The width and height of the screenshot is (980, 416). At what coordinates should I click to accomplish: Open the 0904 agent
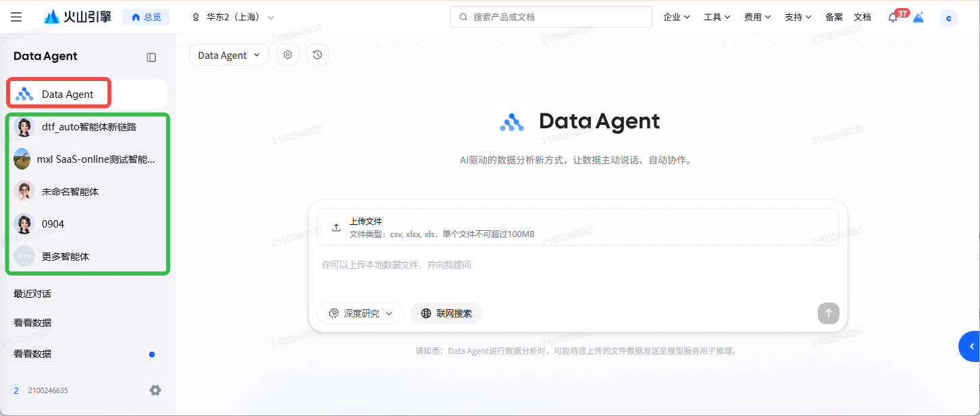(x=88, y=224)
